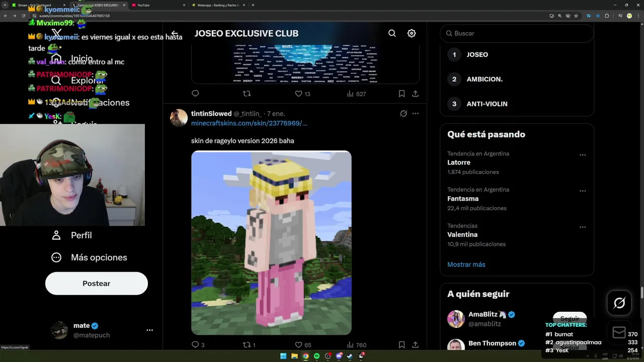This screenshot has height=362, width=644.
Task: Follow AmaBlitz with Seguir button
Action: tap(570, 319)
